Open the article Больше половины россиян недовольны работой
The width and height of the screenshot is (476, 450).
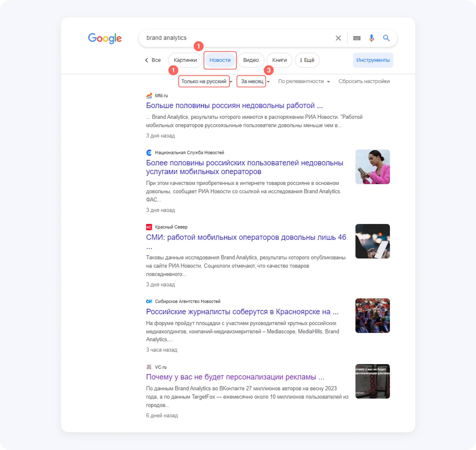(234, 105)
